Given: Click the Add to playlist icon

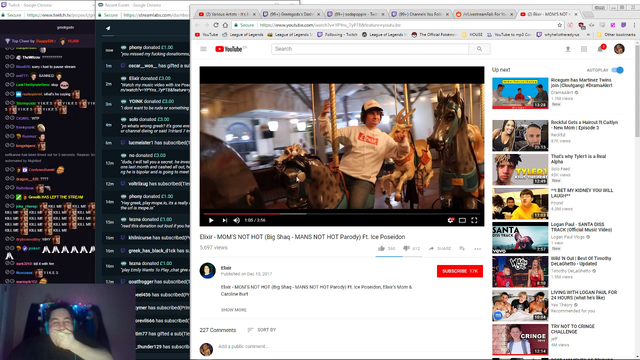Looking at the screenshot, I should coord(462,248).
